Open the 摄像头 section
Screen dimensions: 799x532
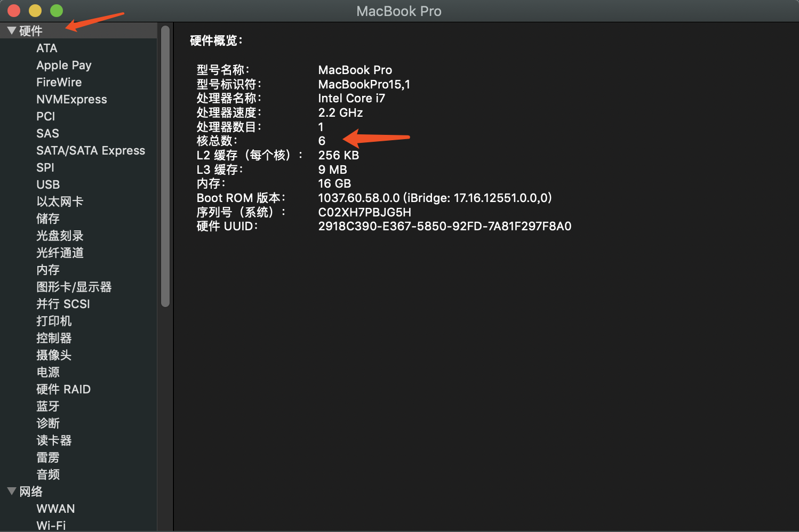[54, 355]
